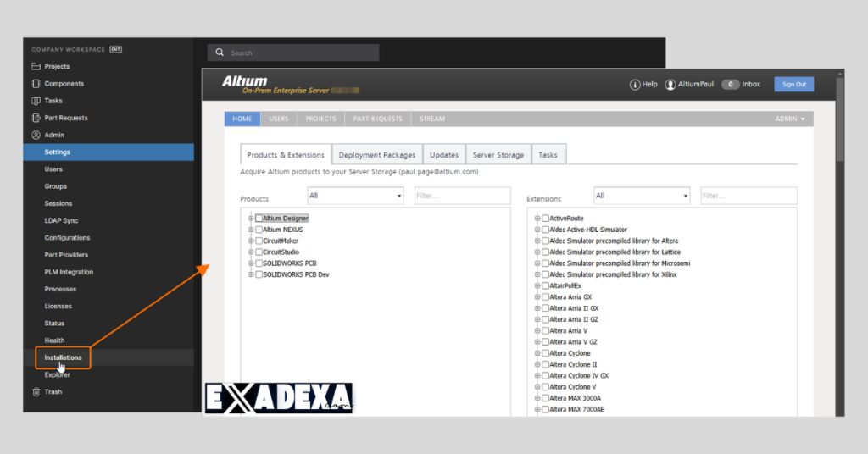Image resolution: width=868 pixels, height=454 pixels.
Task: Open Groups in the Admin sidebar
Action: pyautogui.click(x=56, y=186)
